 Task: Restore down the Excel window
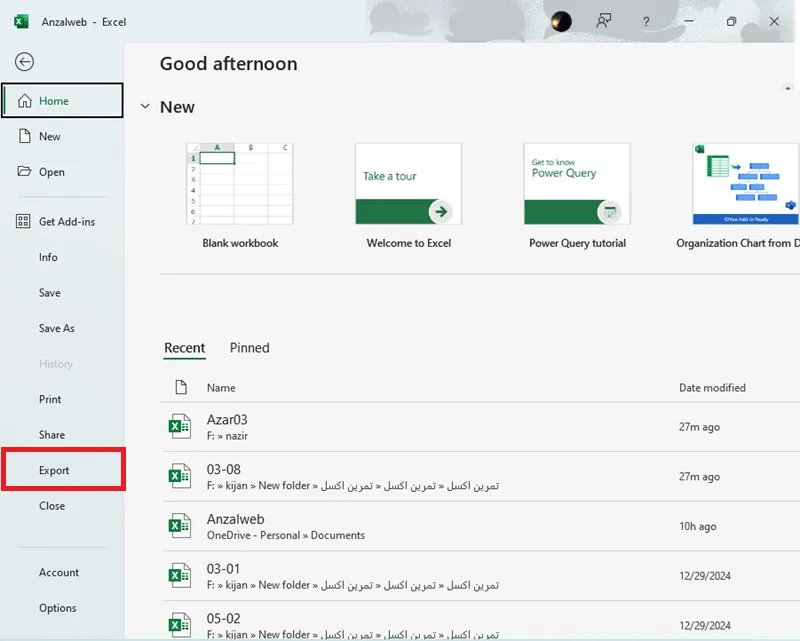[x=731, y=21]
